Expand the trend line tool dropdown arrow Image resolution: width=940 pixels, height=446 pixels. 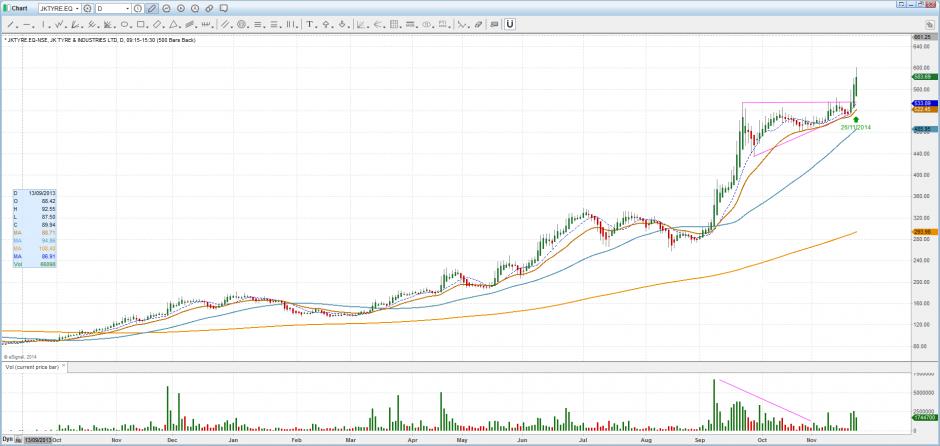point(17,27)
